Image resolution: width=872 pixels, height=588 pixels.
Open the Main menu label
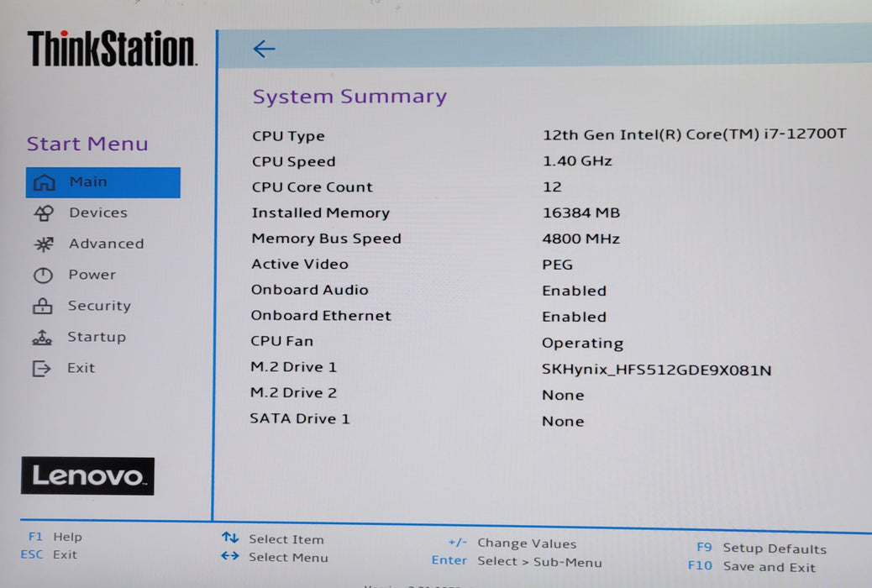pyautogui.click(x=88, y=182)
